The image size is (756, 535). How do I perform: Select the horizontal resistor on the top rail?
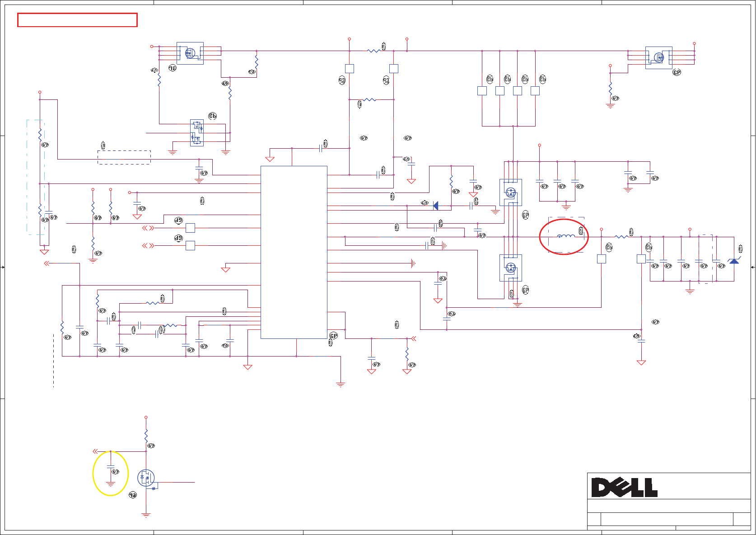point(373,51)
